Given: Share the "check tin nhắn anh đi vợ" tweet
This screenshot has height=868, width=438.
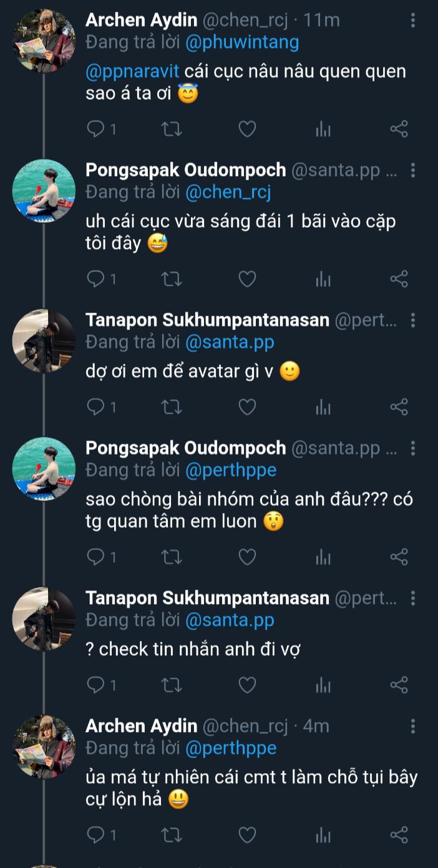Looking at the screenshot, I should 399,685.
